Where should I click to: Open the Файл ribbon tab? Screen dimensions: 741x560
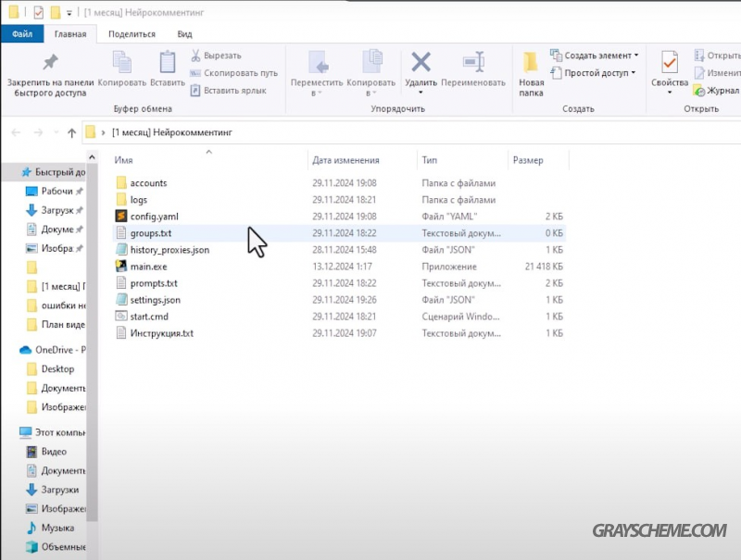point(22,34)
